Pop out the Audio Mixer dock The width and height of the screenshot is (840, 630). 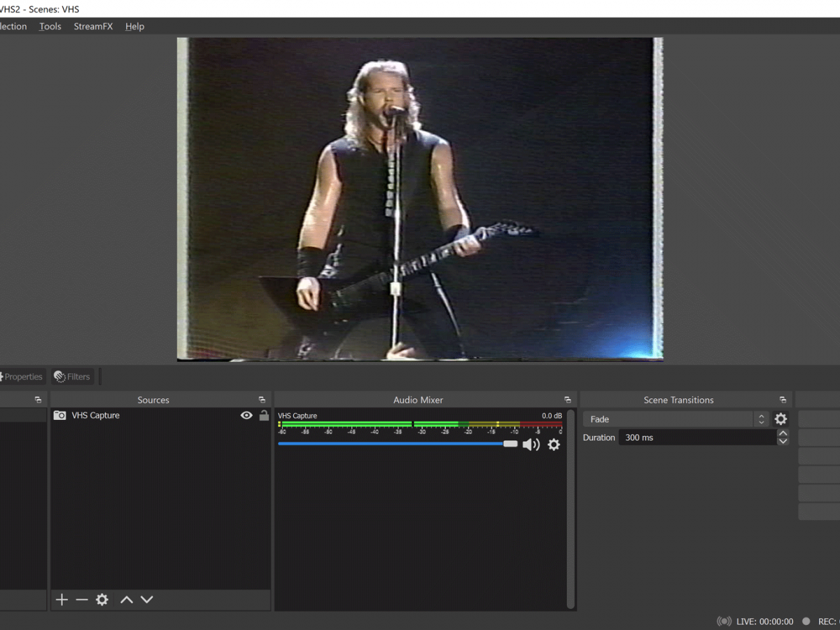(x=568, y=400)
